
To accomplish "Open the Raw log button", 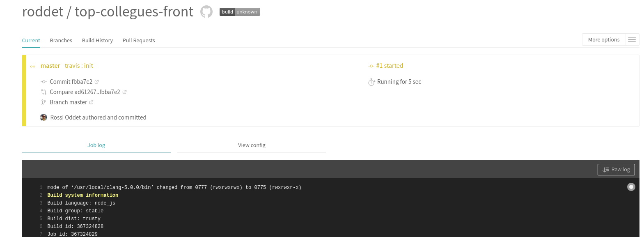I will click(616, 170).
